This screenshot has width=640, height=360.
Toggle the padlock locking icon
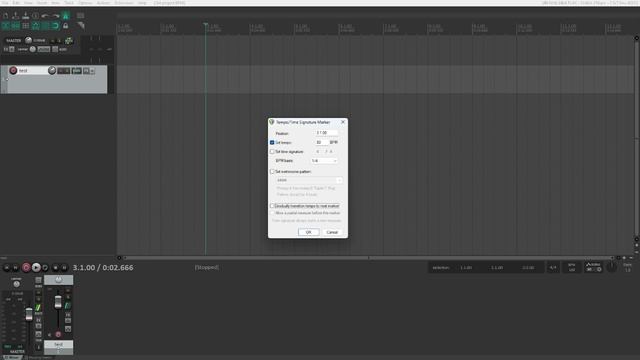point(65,26)
